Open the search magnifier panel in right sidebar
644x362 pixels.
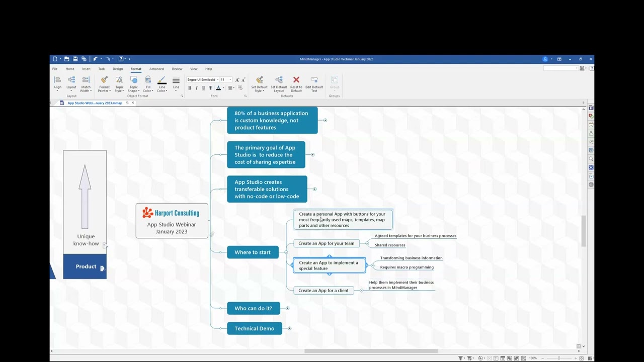click(x=591, y=159)
